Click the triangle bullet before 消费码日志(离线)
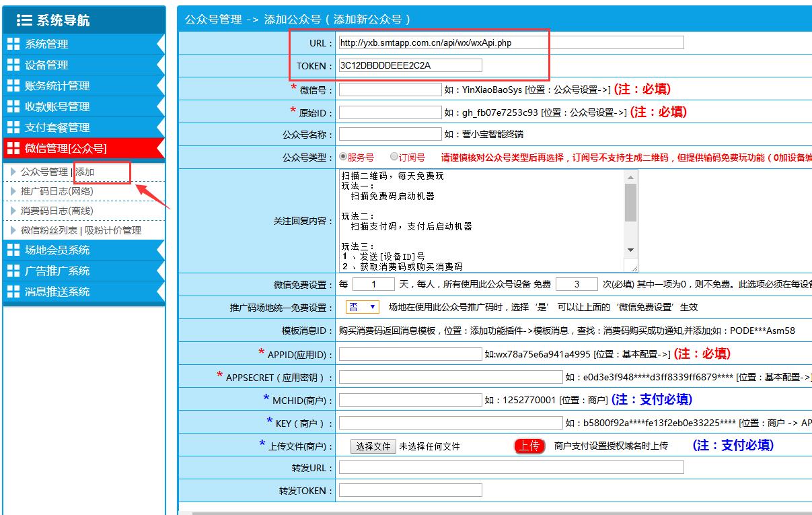Viewport: 812px width, 515px height. pos(13,211)
